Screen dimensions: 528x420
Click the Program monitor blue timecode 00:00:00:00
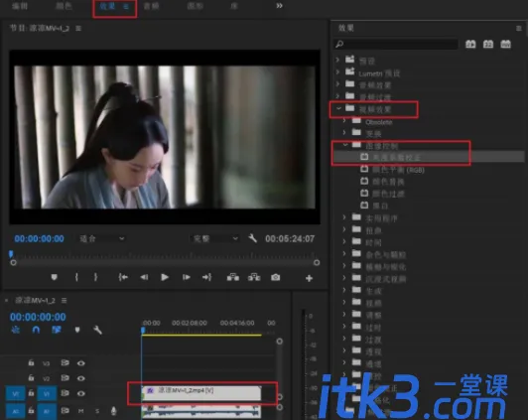(x=39, y=239)
